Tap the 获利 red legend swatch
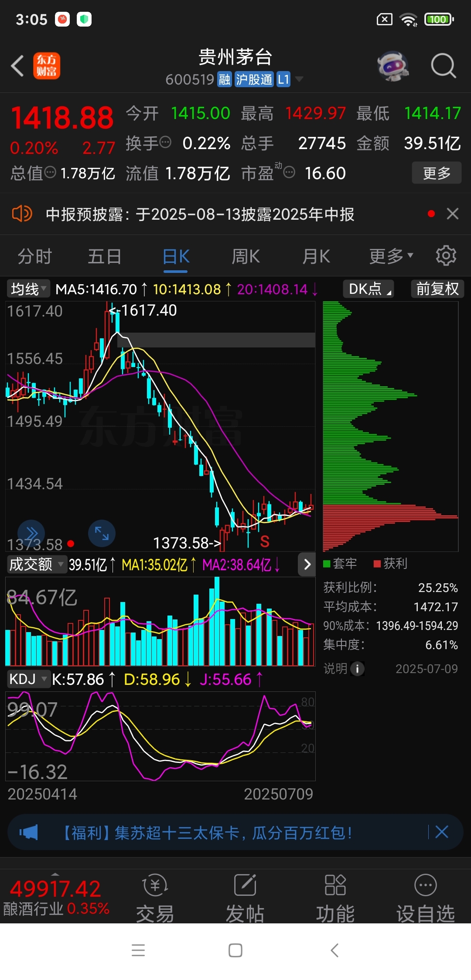The image size is (471, 980). coord(377,564)
